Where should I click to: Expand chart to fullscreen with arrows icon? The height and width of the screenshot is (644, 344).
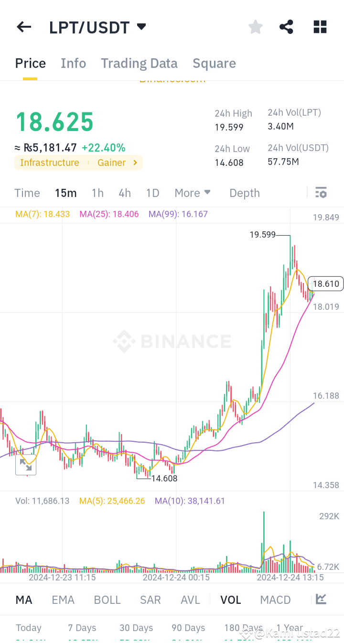26,465
